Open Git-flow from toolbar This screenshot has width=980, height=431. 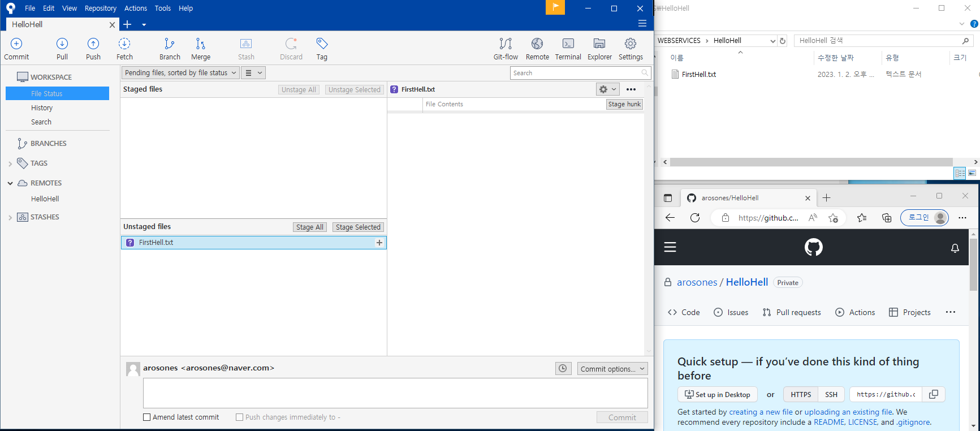pos(506,49)
